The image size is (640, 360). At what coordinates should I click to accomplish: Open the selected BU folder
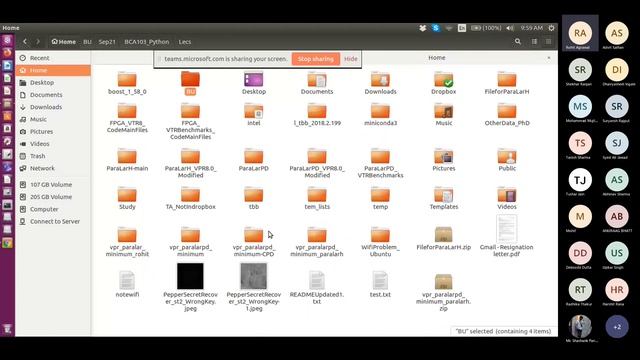point(190,79)
